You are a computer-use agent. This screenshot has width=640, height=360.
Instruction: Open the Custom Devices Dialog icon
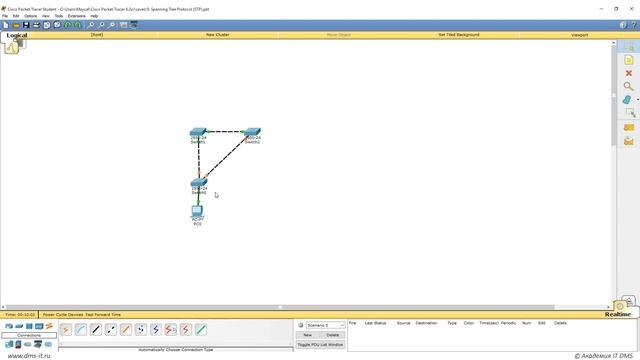(x=133, y=25)
